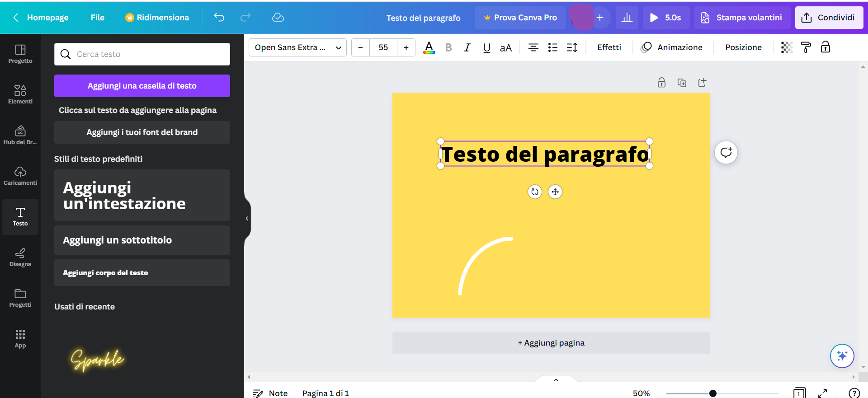Toggle underline on selected text
The height and width of the screenshot is (398, 868).
click(486, 47)
